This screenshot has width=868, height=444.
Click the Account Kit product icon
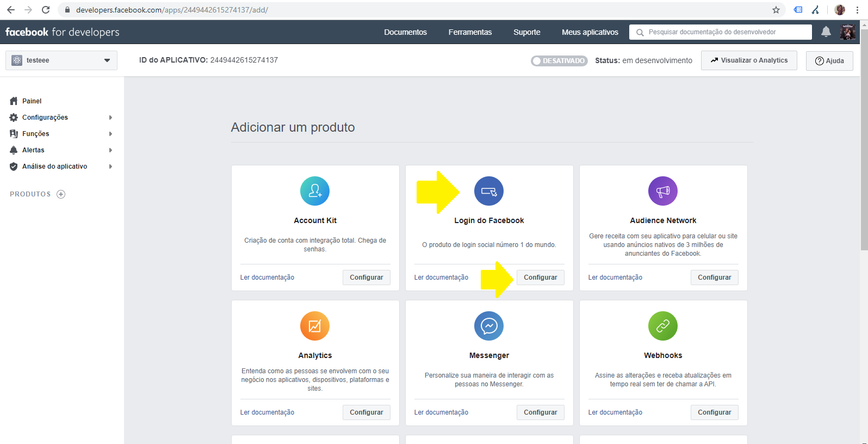click(315, 191)
